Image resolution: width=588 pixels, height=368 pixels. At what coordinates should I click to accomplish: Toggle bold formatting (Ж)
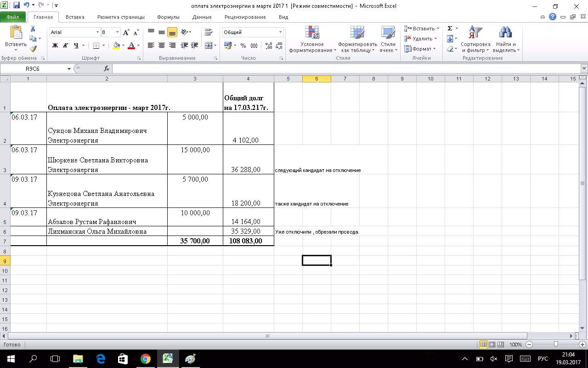tap(55, 46)
